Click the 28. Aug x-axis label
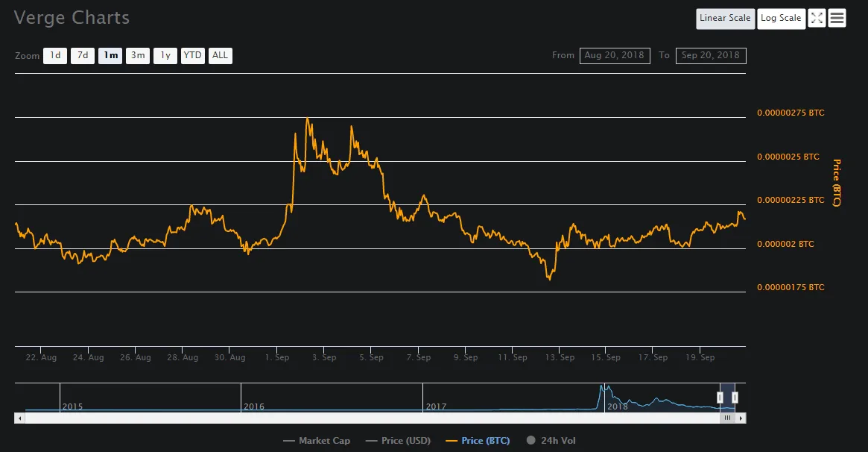The width and height of the screenshot is (868, 452). [x=183, y=357]
